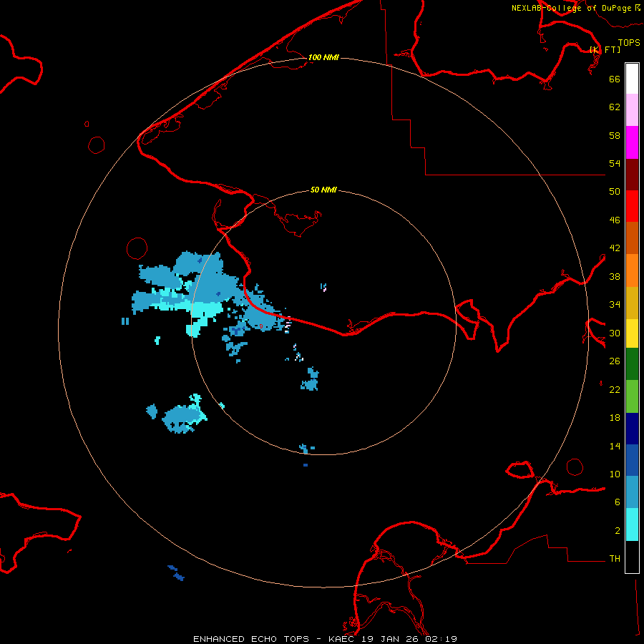Click the gold legend swatch
This screenshot has width=644, height=644.
(x=632, y=303)
